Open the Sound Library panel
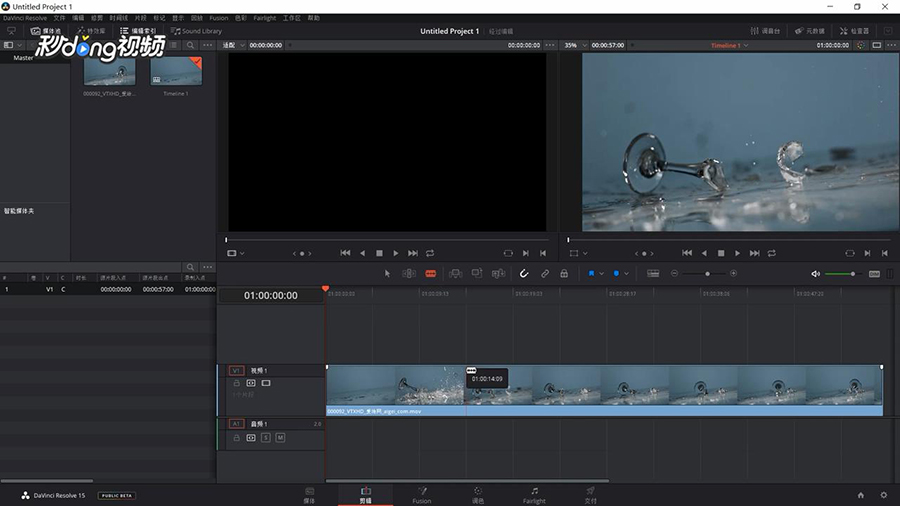Screen dimensions: 900x506 (196, 31)
